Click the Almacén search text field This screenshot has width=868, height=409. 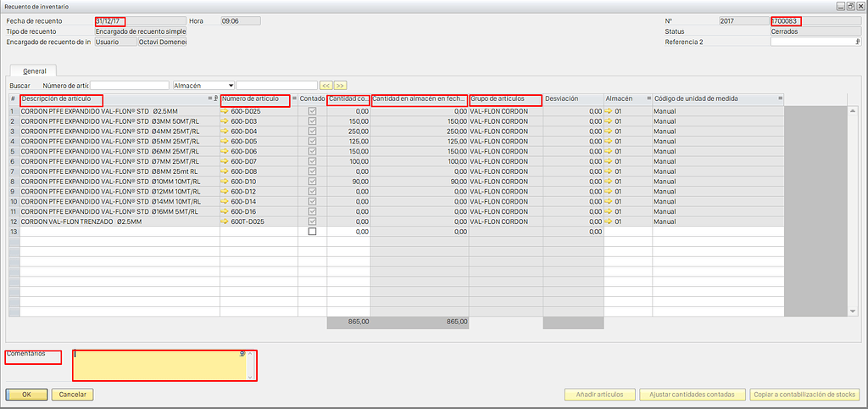[277, 86]
